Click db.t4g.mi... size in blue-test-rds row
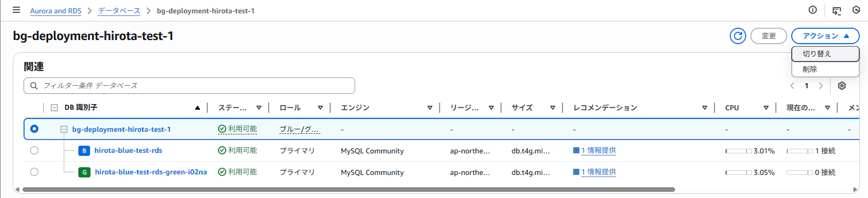The image size is (868, 198). point(531,151)
